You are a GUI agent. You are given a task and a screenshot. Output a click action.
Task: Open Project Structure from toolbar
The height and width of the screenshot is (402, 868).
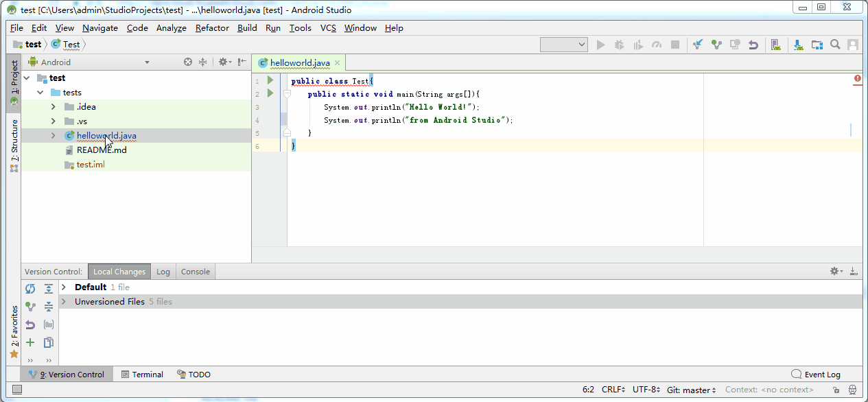(x=817, y=45)
